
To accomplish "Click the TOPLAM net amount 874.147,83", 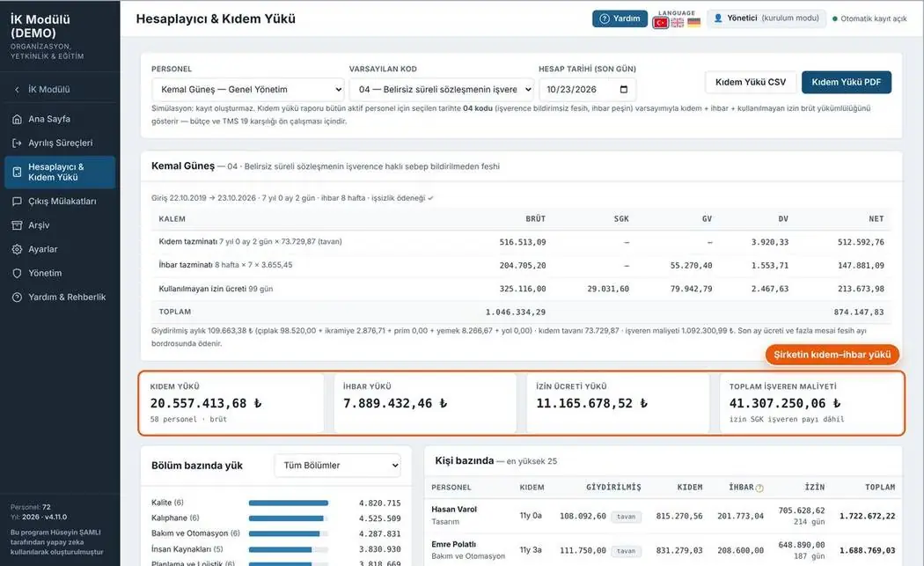I will click(859, 312).
